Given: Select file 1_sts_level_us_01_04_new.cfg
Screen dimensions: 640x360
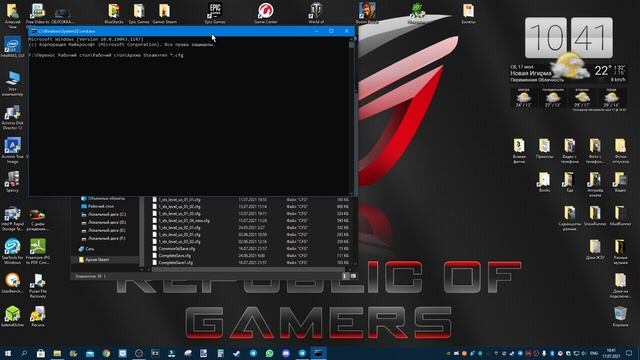Looking at the screenshot, I should (184, 220).
